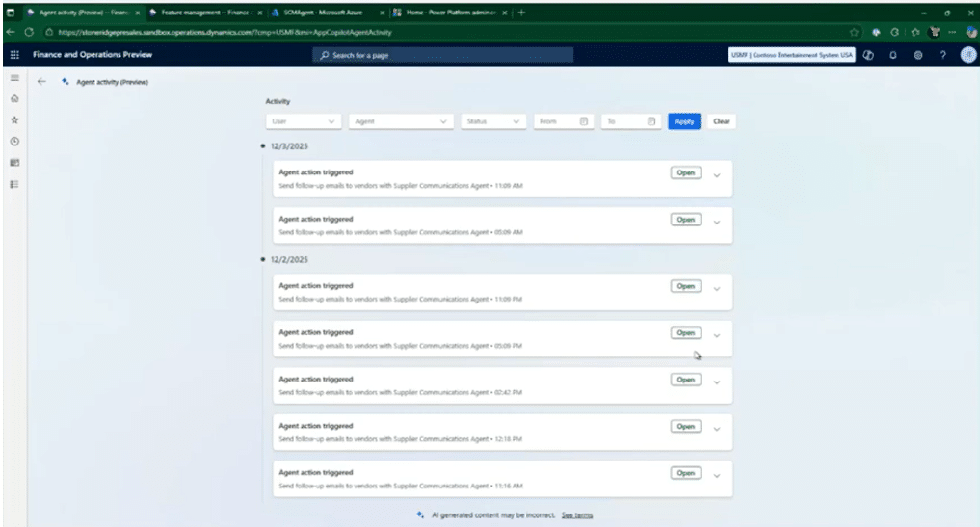The image size is (980, 527).
Task: Click the page back arrow beside Agent activity
Action: click(x=41, y=81)
